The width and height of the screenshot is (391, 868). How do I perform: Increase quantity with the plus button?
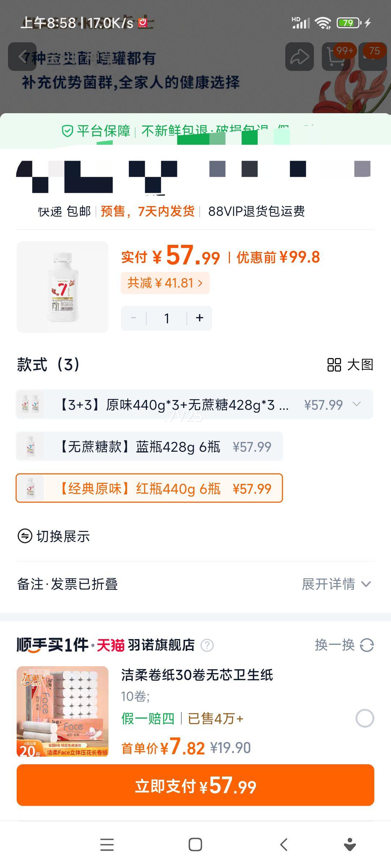(199, 318)
